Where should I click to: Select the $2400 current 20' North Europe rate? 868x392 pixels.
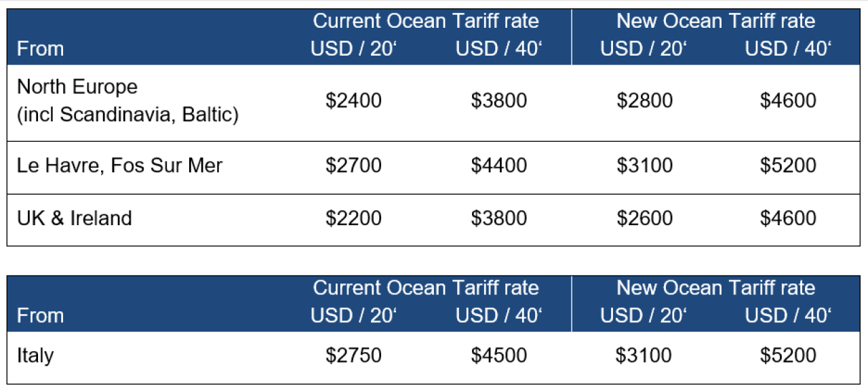[x=353, y=101]
